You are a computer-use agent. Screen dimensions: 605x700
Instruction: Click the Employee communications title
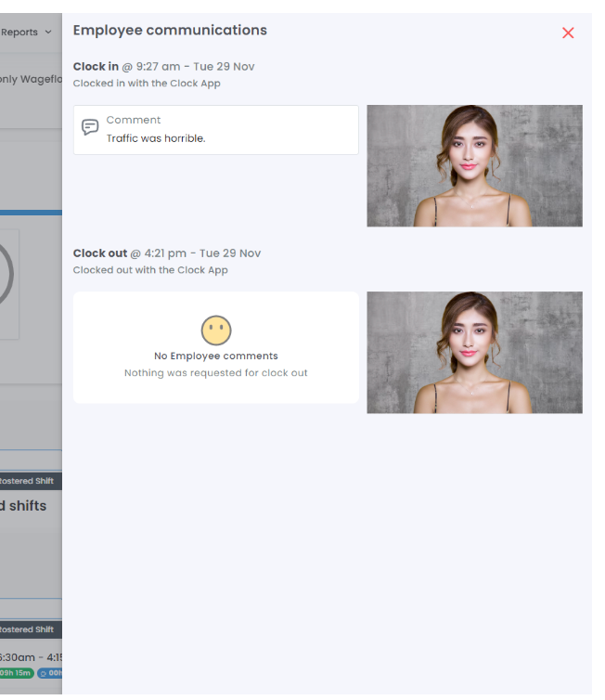tap(170, 31)
